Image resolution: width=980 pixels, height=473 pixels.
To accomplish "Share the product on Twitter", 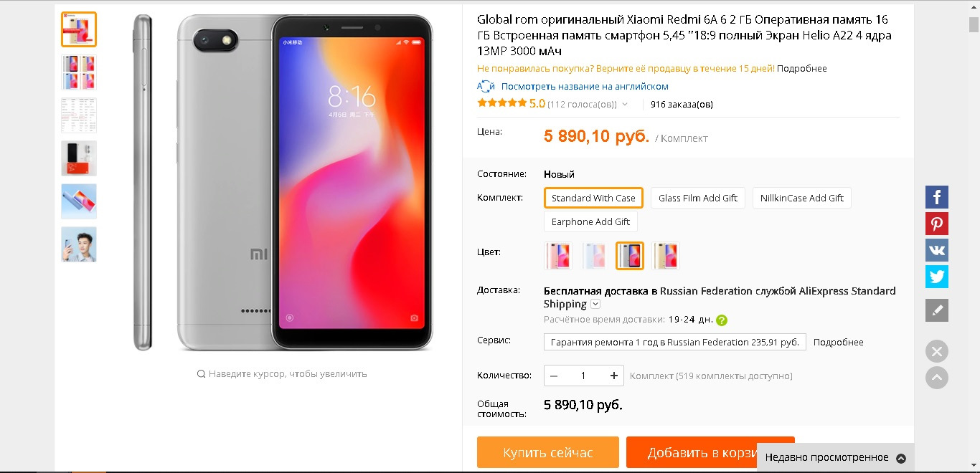I will pyautogui.click(x=937, y=277).
